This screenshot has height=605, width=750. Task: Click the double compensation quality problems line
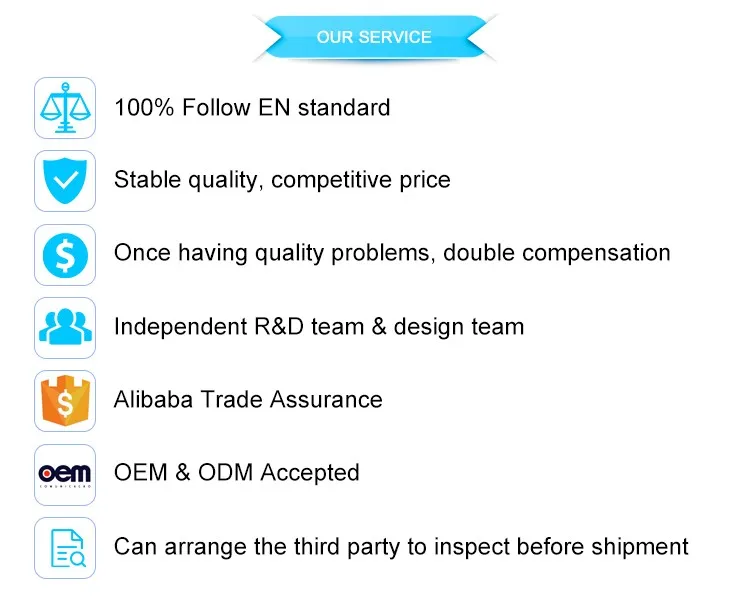pos(392,253)
